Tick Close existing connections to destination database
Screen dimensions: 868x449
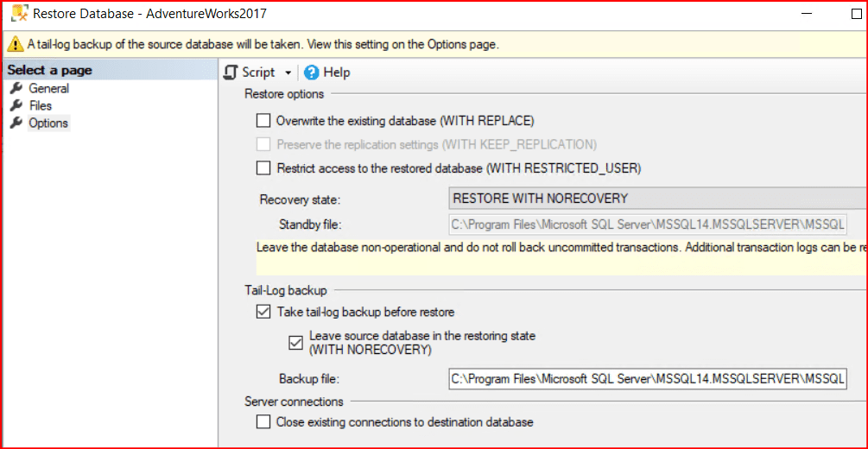[263, 422]
